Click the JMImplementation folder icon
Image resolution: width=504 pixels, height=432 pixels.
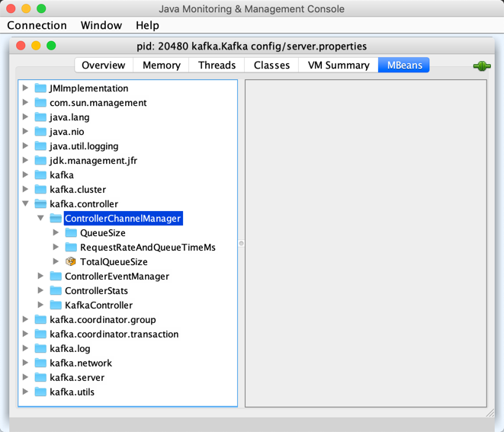point(40,88)
